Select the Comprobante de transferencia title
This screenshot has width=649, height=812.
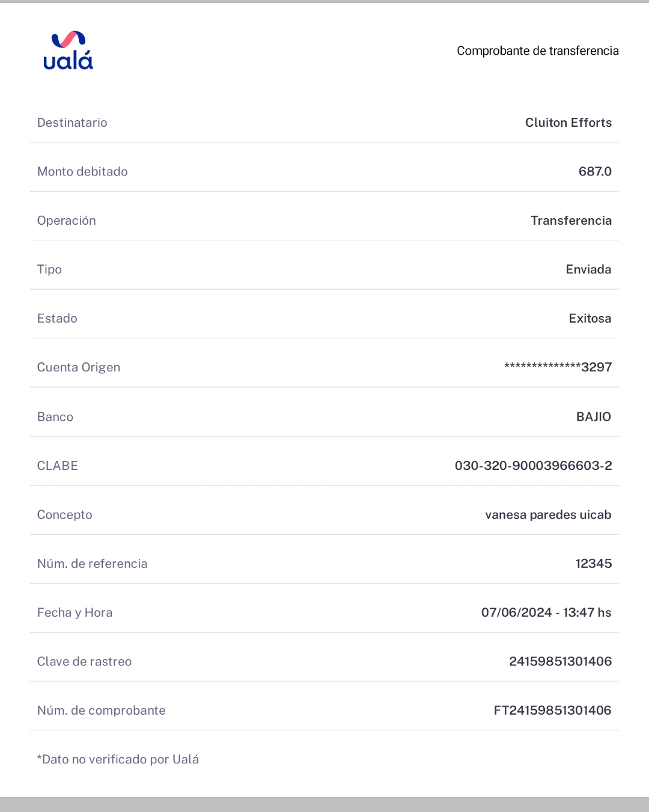538,51
